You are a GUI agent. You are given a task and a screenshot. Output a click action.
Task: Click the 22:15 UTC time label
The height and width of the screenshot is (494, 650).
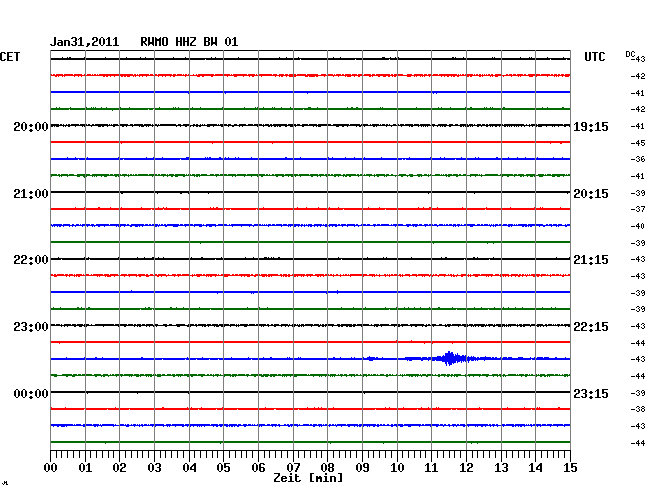591,327
